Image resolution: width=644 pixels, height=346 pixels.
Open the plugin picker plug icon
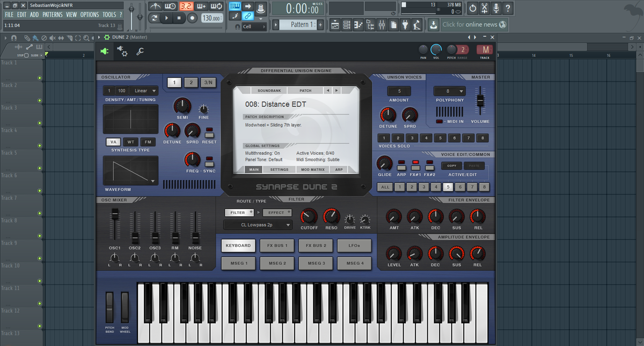pos(406,25)
